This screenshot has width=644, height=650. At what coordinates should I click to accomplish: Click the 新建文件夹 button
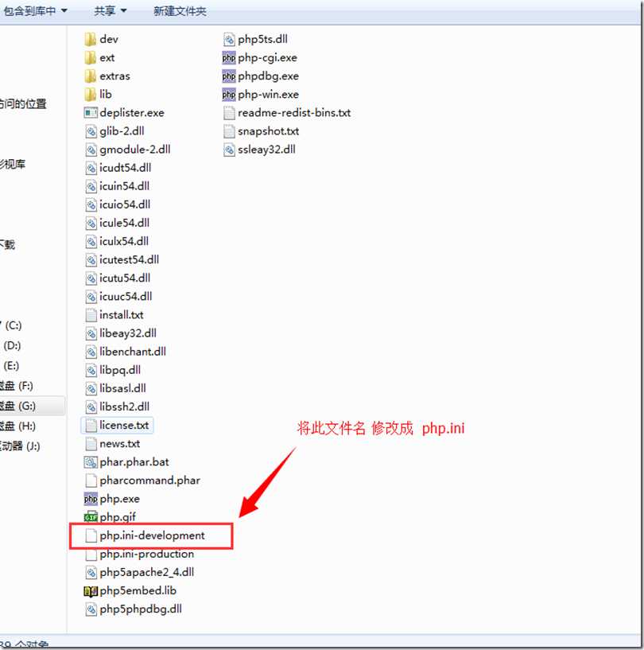click(180, 11)
